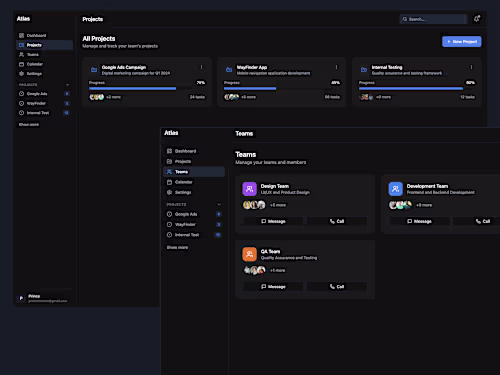Click the Internal Testing progress bar
The image size is (500, 375).
point(417,88)
